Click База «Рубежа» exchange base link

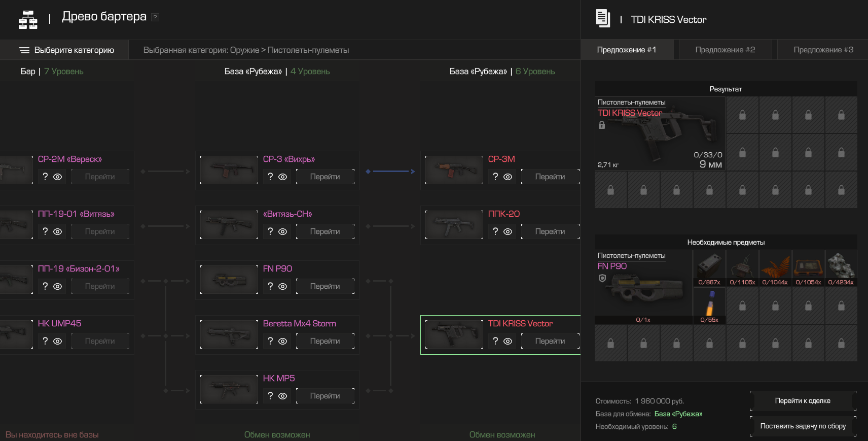tap(678, 414)
